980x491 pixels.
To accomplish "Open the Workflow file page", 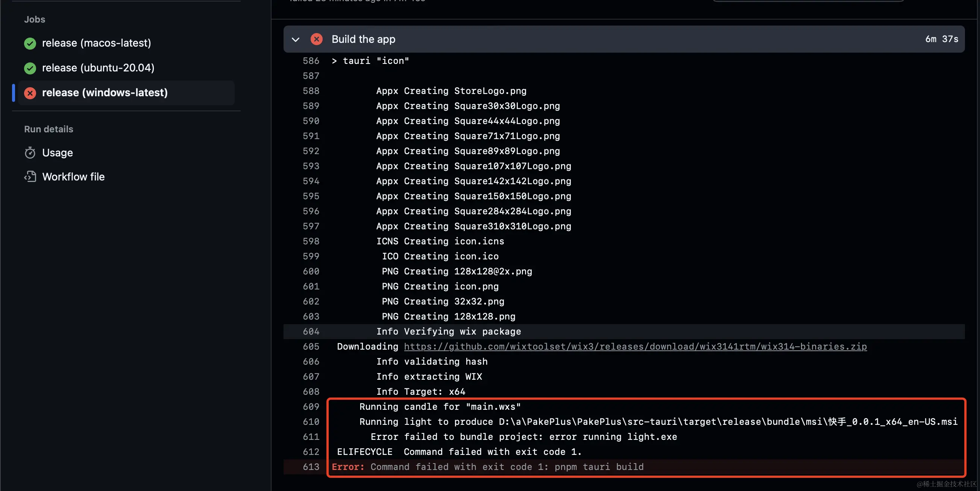I will click(73, 177).
